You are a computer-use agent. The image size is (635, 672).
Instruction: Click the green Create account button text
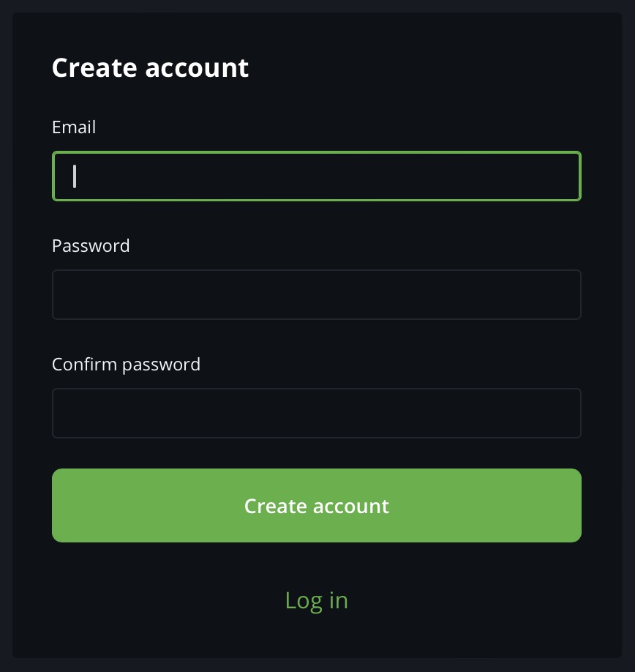click(316, 505)
